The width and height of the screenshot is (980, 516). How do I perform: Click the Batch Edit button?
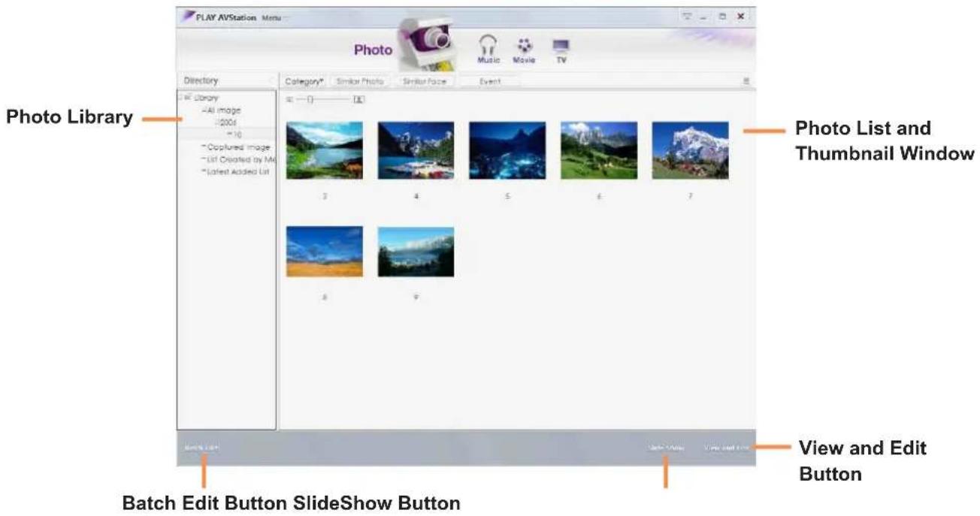point(201,447)
